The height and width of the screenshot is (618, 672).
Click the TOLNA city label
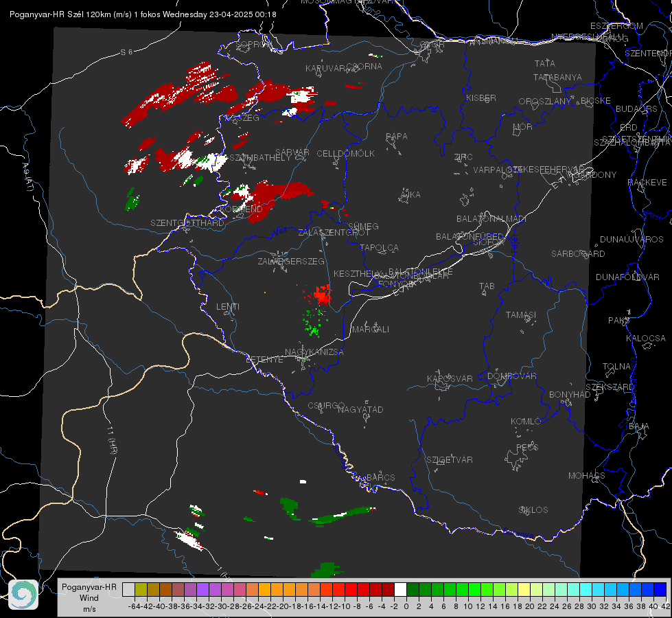[617, 367]
